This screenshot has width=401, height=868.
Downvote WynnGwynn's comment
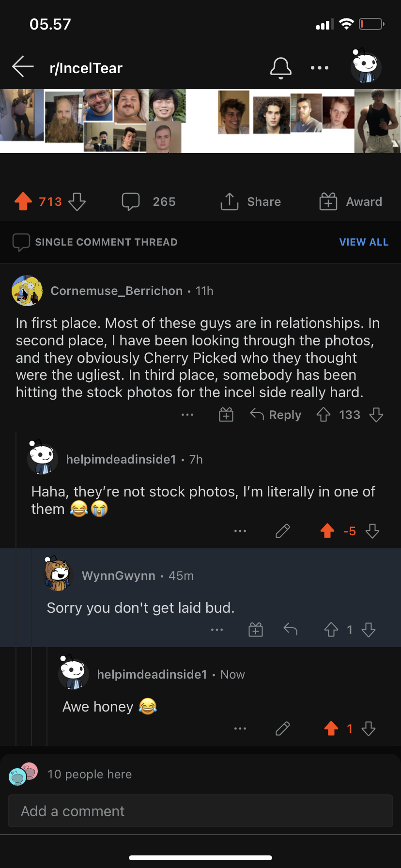369,630
